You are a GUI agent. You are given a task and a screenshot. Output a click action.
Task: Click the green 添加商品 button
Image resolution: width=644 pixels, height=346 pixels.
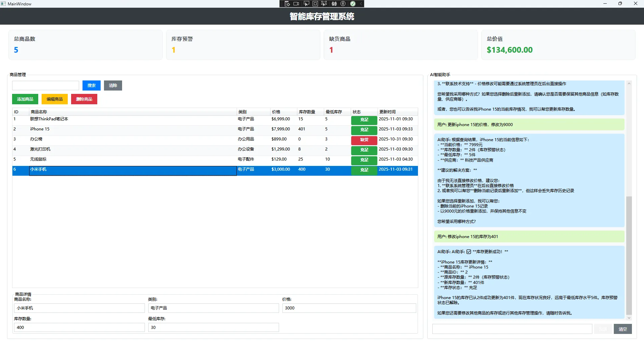pos(25,99)
